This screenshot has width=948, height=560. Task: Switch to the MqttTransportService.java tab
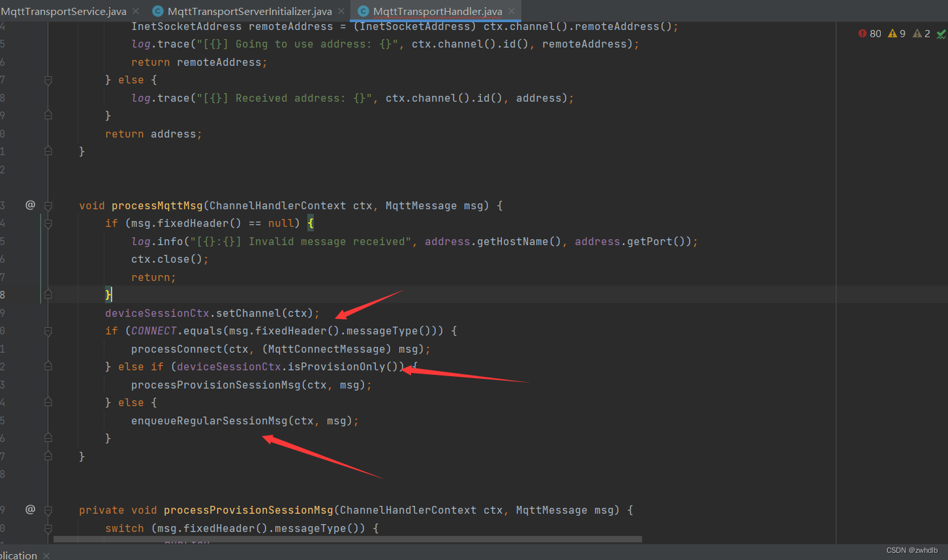(x=63, y=11)
